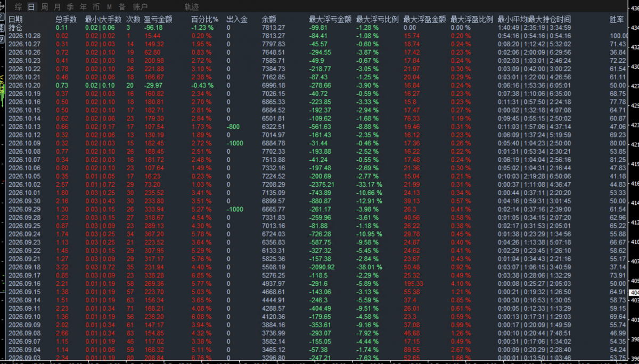
Task: Click the 盈亏金额 column header
Action: pyautogui.click(x=158, y=19)
